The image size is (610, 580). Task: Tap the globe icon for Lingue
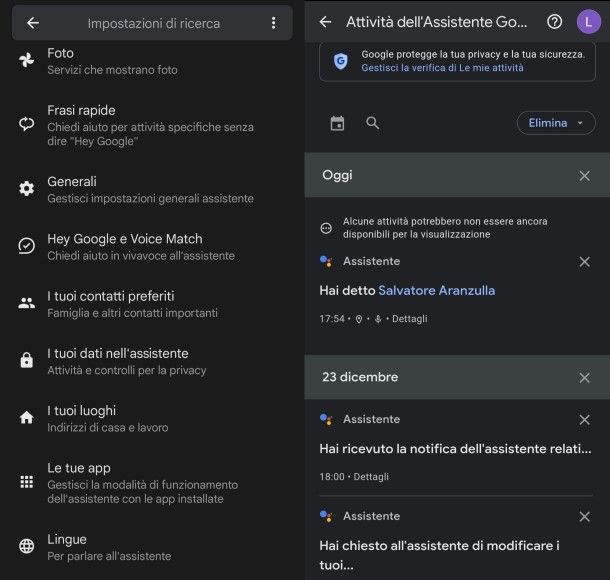click(x=26, y=546)
